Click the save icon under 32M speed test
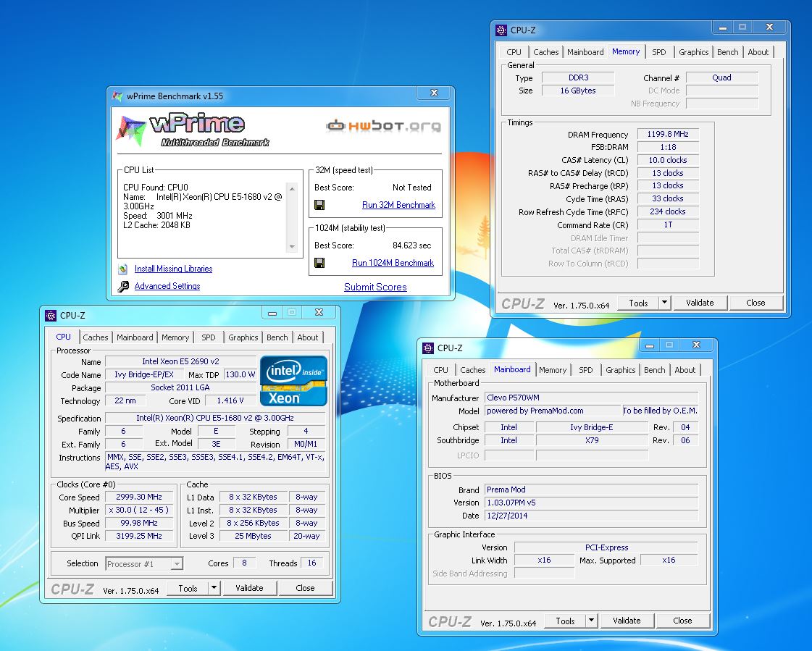 (319, 205)
